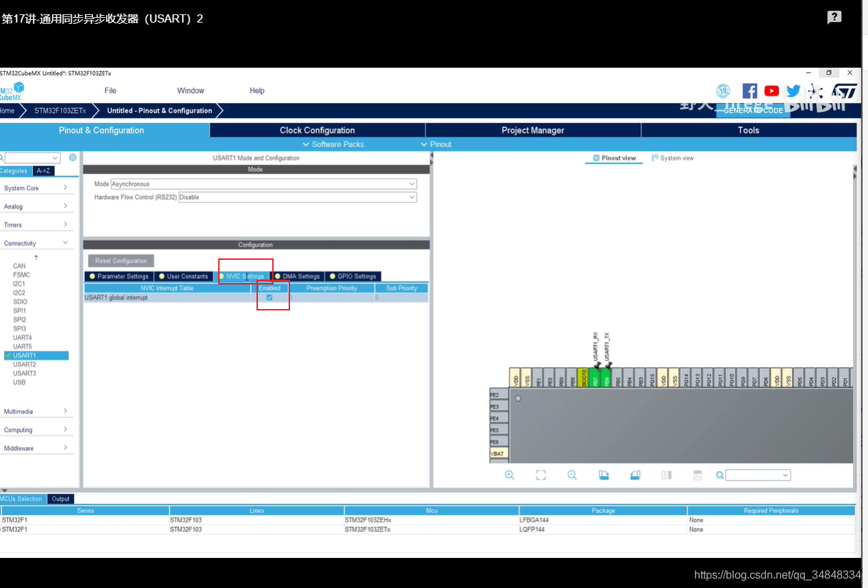
Task: Open Software Packs dropdown
Action: click(333, 144)
